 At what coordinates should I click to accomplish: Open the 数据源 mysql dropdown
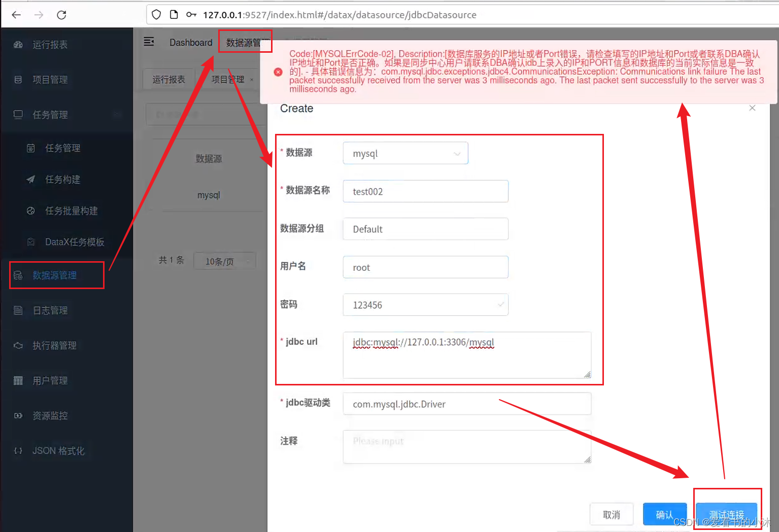click(405, 153)
